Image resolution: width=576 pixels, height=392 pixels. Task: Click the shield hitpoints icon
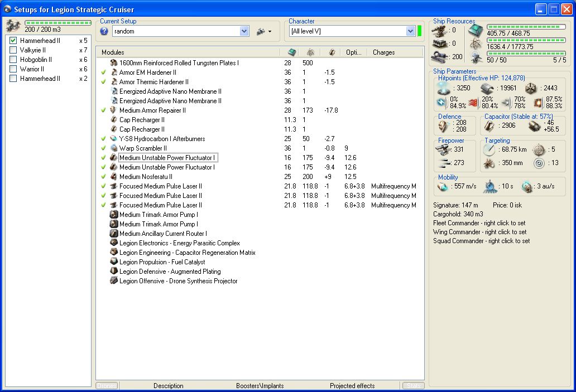444,88
